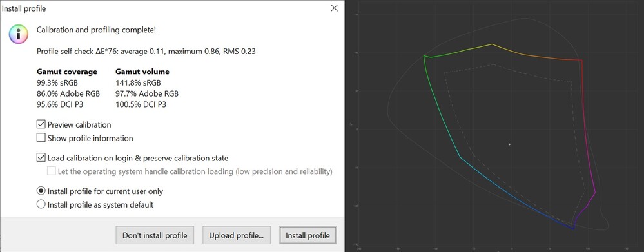Toggle Load calibration on login checkbox
This screenshot has width=644, height=252.
[x=41, y=158]
